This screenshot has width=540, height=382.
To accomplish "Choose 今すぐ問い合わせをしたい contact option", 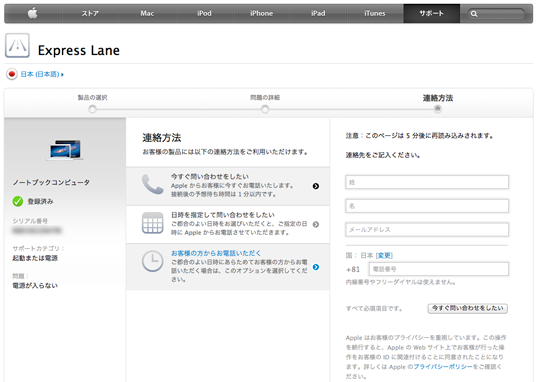I will pyautogui.click(x=228, y=186).
